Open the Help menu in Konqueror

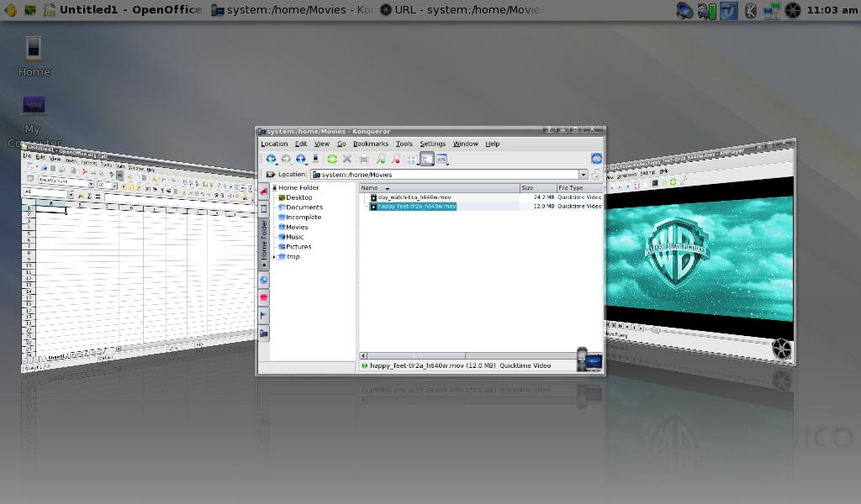(x=493, y=144)
